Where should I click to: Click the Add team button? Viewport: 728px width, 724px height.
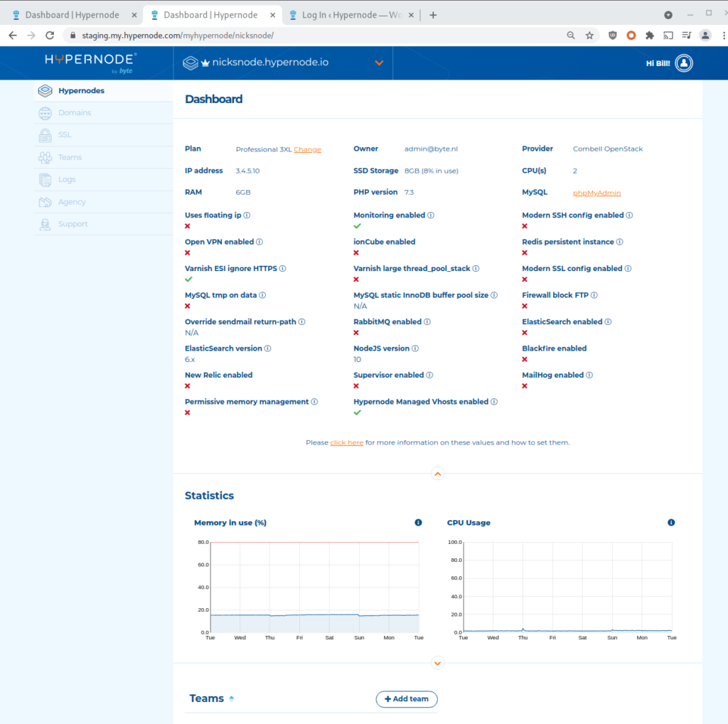406,699
